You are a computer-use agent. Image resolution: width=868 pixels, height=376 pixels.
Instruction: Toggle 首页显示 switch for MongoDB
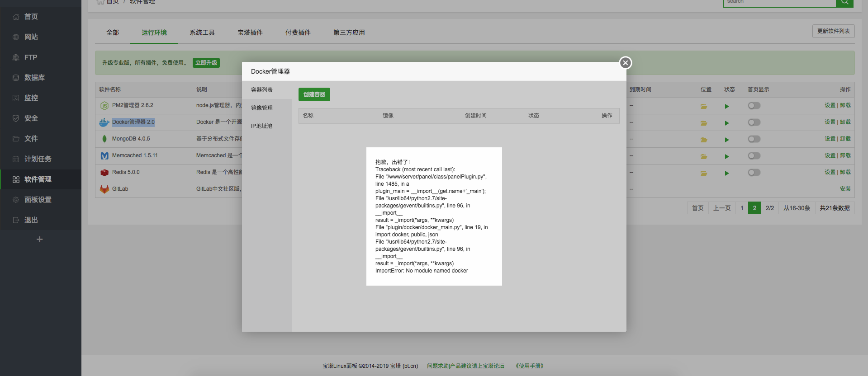754,139
